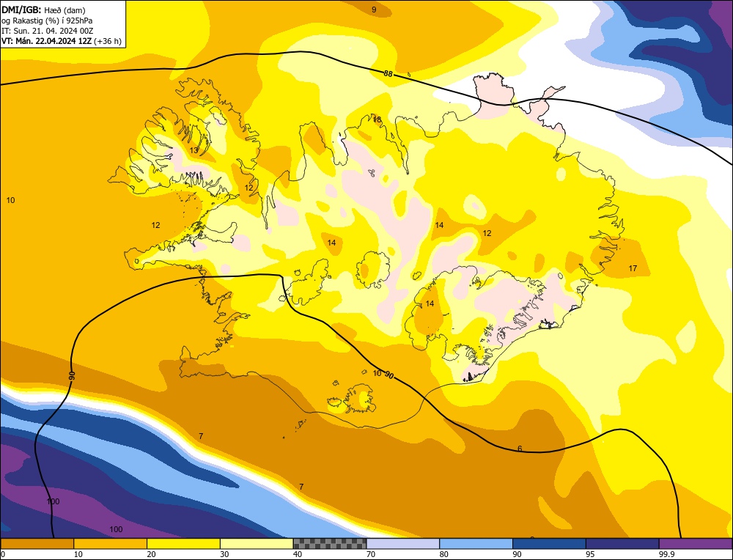Viewport: 733px width, 560px height.
Task: Click the 'VT: Mán. 22.04.2024 12Z' valid time
Action: (46, 41)
